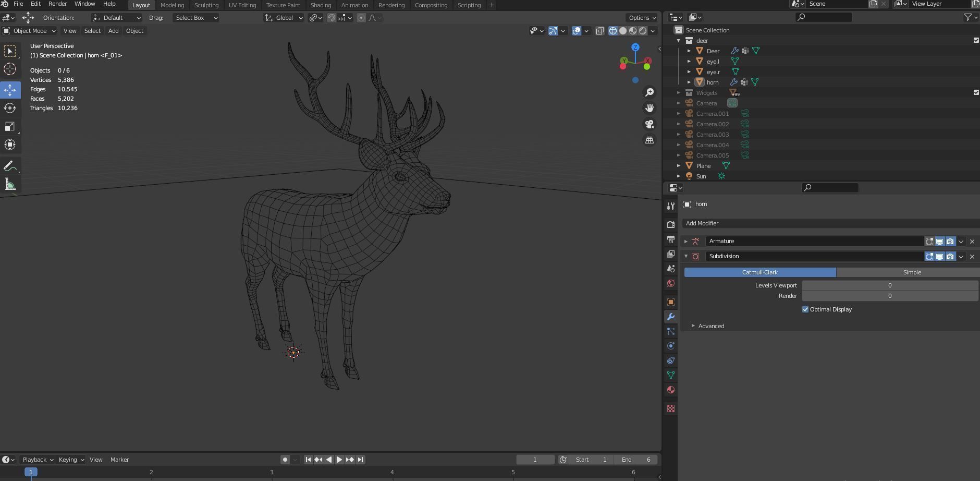
Task: Switch to solid viewport shading
Action: [x=623, y=31]
